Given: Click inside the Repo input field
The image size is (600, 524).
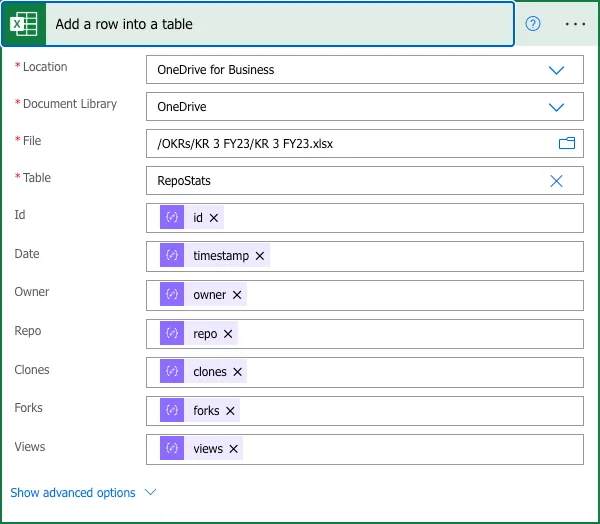Looking at the screenshot, I should (365, 334).
